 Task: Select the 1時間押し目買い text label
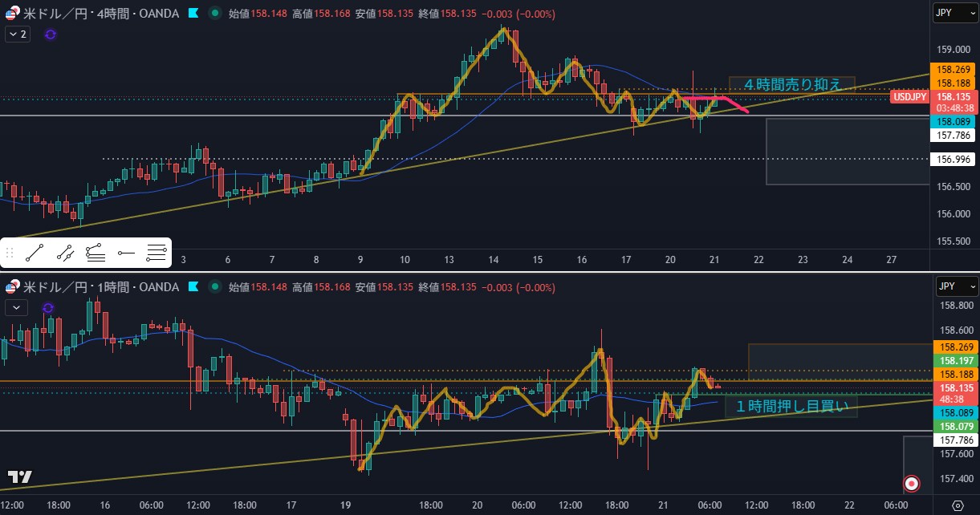[x=791, y=408]
